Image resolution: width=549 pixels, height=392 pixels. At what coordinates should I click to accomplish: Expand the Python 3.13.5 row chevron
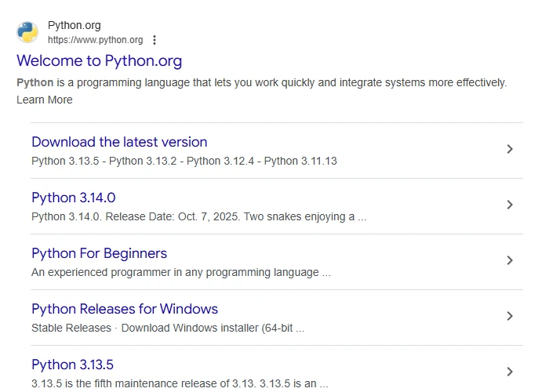click(x=510, y=372)
